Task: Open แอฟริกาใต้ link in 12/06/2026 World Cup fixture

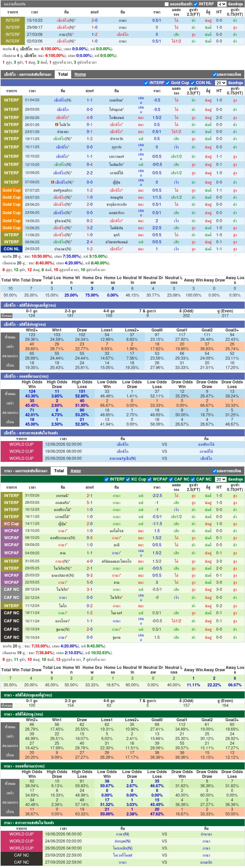Action: (206, 444)
